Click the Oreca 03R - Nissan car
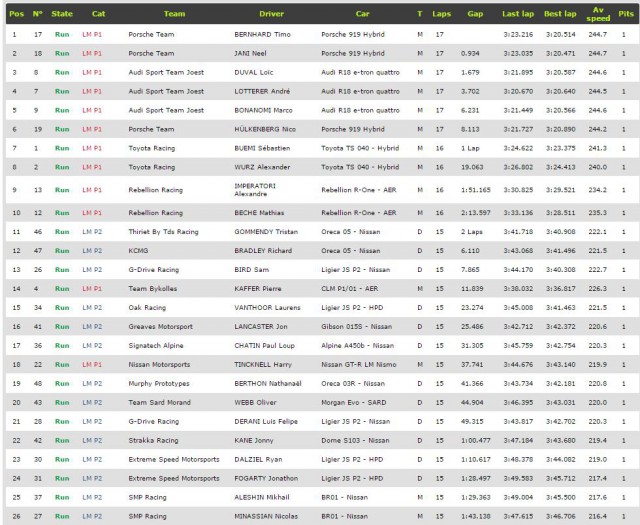 coord(353,384)
